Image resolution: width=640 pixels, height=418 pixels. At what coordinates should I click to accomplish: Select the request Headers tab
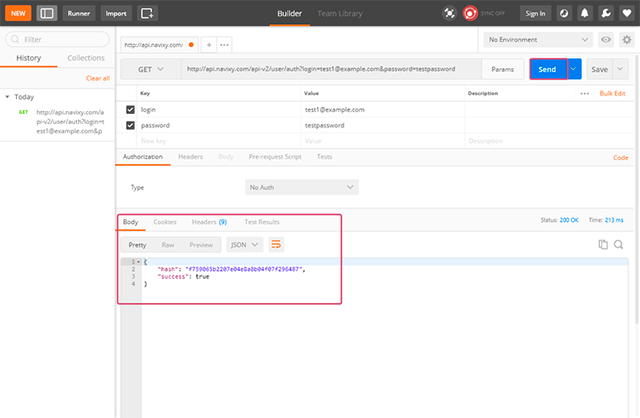pos(190,157)
